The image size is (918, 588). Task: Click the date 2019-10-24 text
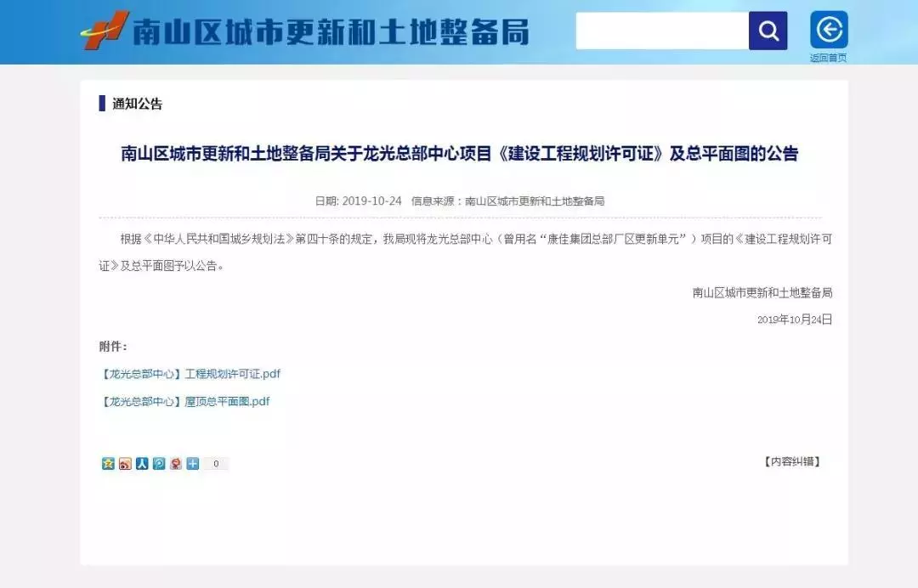pos(371,201)
